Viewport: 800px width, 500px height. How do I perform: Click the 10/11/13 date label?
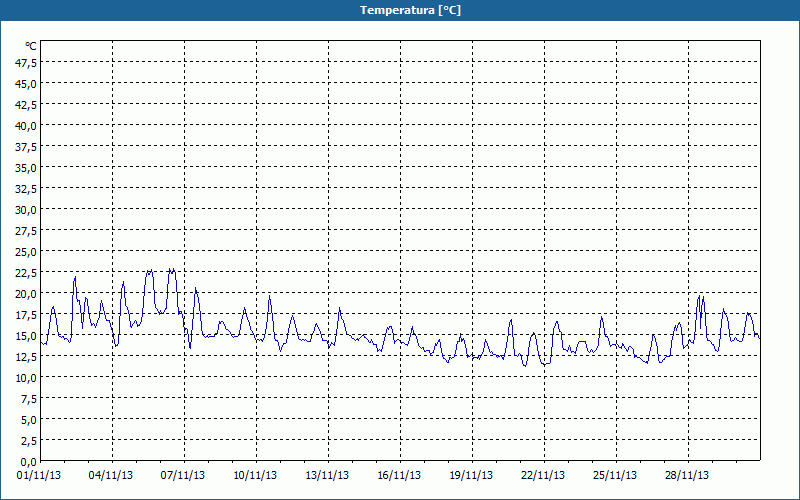255,476
